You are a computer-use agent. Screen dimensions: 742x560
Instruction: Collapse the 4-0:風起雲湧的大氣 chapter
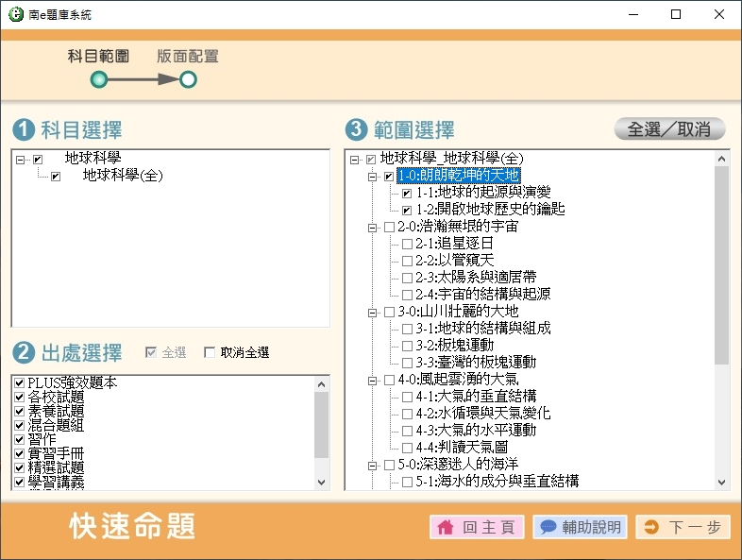point(373,381)
